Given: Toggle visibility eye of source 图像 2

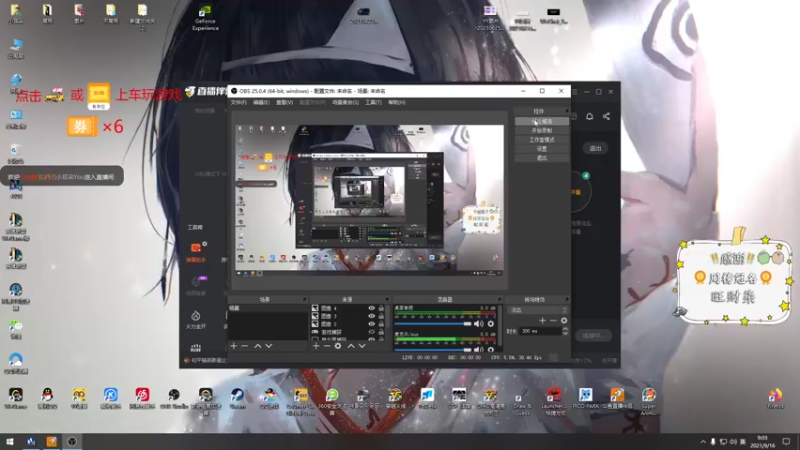Looking at the screenshot, I should [371, 323].
